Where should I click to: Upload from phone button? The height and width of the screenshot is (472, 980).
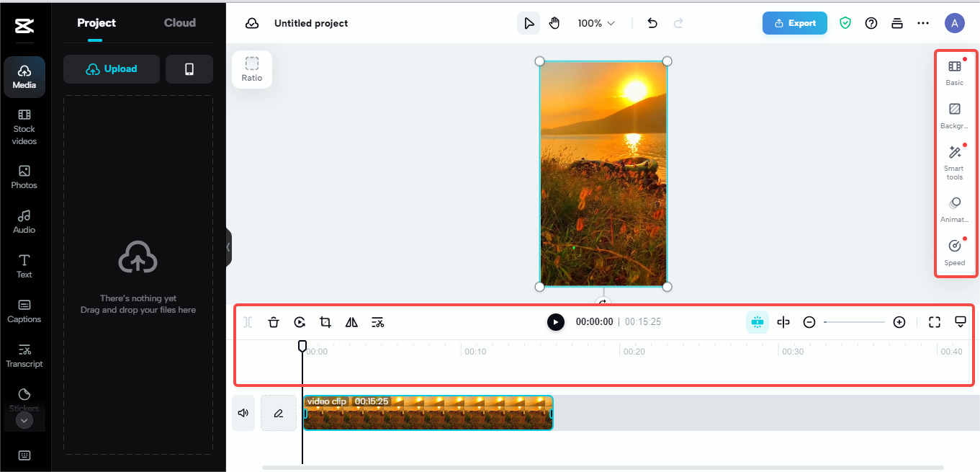(189, 69)
